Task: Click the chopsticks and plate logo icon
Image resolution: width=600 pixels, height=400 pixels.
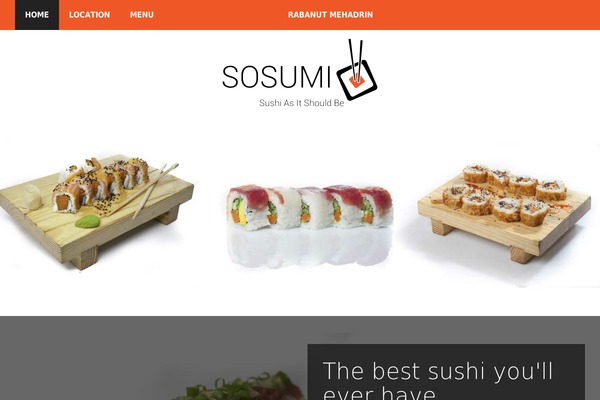Action: pos(357,70)
